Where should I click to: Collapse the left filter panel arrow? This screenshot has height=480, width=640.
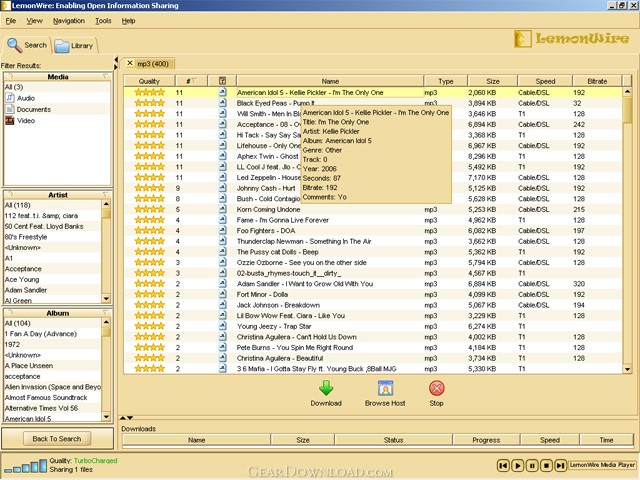coord(116,60)
